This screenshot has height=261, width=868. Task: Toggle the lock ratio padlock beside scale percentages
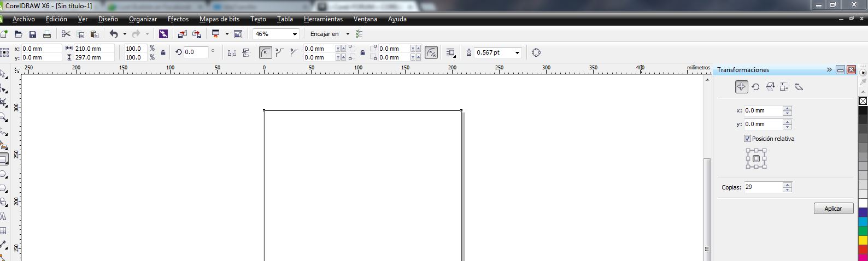[163, 53]
